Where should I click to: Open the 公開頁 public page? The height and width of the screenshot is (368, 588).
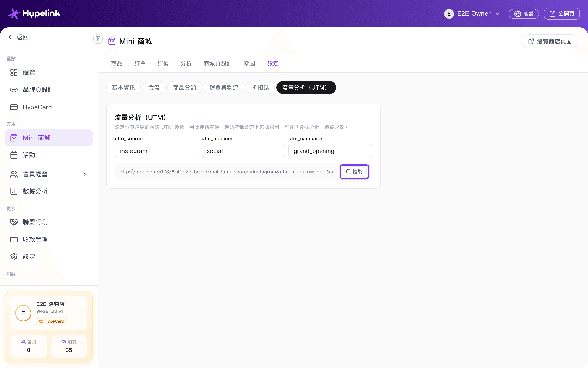point(562,14)
